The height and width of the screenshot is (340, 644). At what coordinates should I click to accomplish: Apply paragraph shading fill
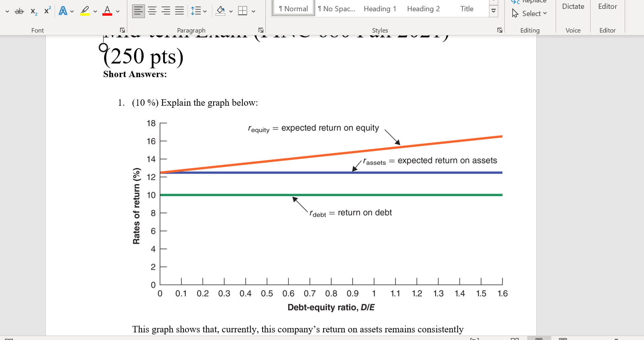click(220, 11)
